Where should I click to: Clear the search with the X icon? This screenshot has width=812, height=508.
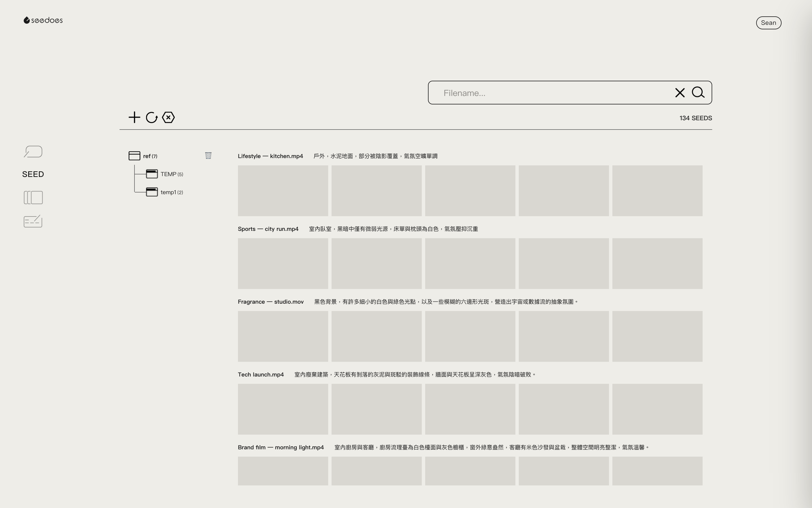(680, 93)
